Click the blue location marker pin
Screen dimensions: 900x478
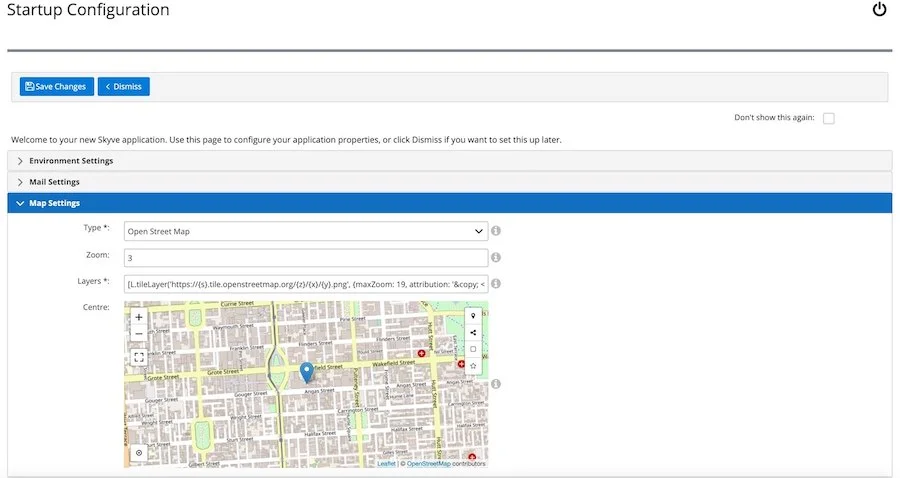coord(307,372)
